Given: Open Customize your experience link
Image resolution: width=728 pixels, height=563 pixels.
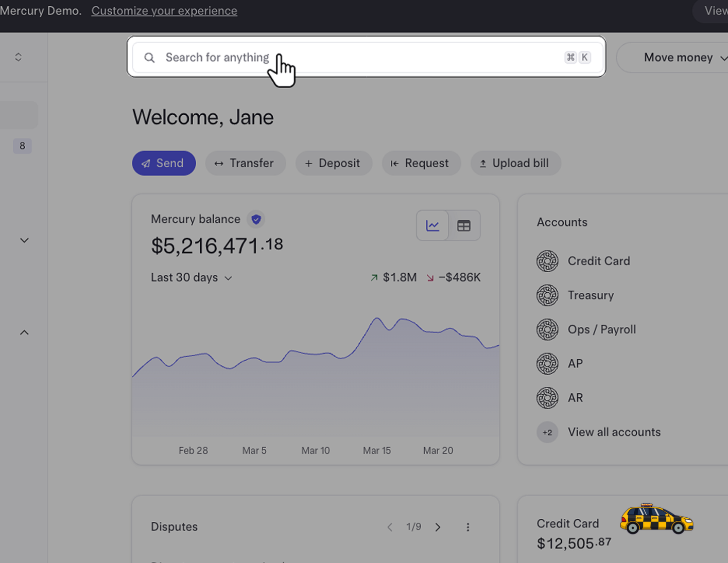Looking at the screenshot, I should click(x=164, y=11).
